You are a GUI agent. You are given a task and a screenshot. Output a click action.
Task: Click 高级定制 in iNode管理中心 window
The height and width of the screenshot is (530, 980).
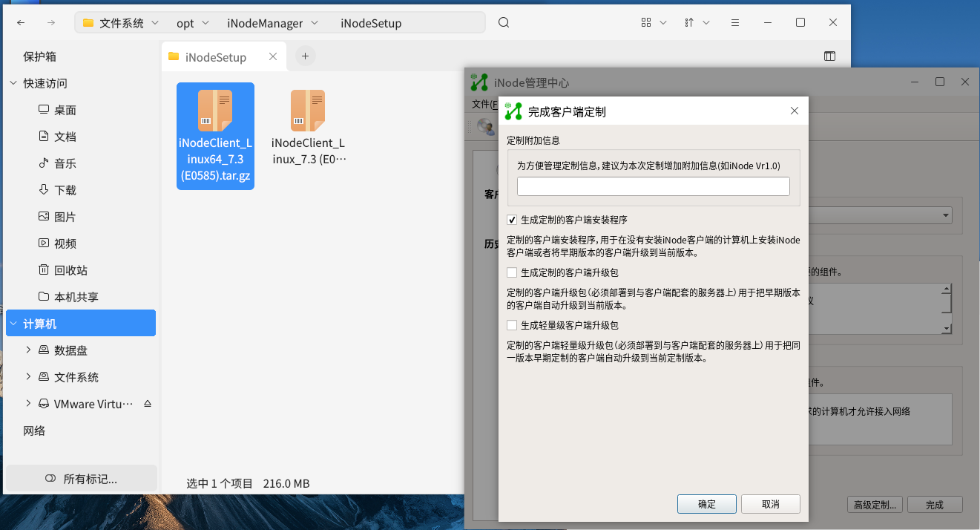875,505
